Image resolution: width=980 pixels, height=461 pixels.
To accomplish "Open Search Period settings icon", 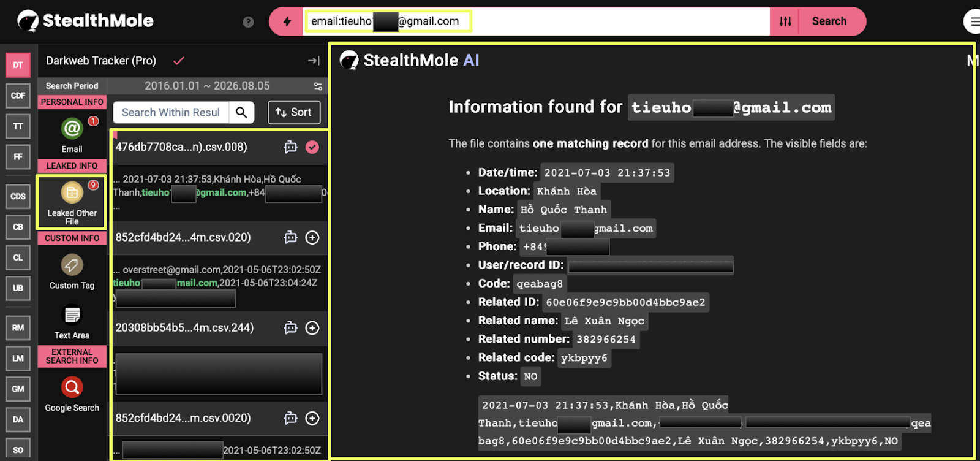I will tap(318, 86).
